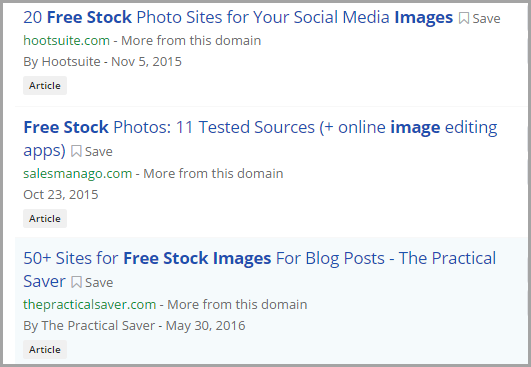This screenshot has height=367, width=531.
Task: Save the Hootsuite 20 Free Stock article bookmark
Action: pyautogui.click(x=480, y=18)
